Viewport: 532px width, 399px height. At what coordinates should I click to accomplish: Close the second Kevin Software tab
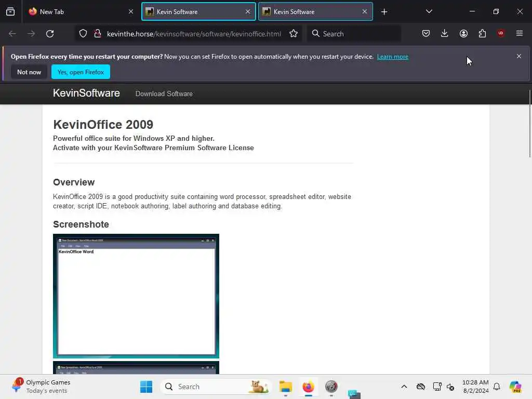click(365, 11)
